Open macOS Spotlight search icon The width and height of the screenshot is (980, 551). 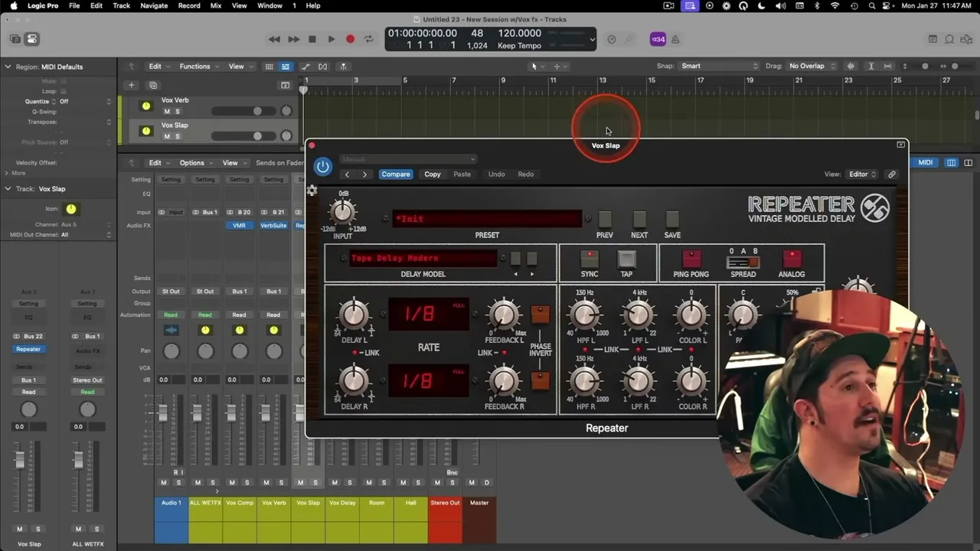point(872,5)
